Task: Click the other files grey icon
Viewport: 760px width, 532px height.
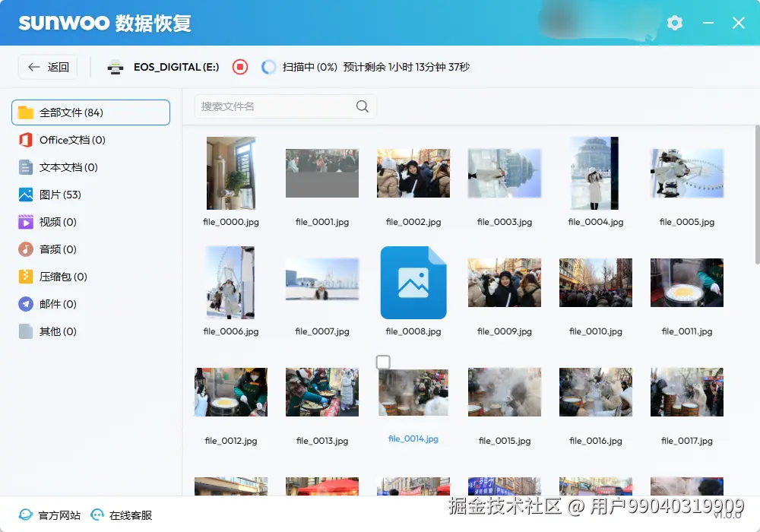Action: 26,331
